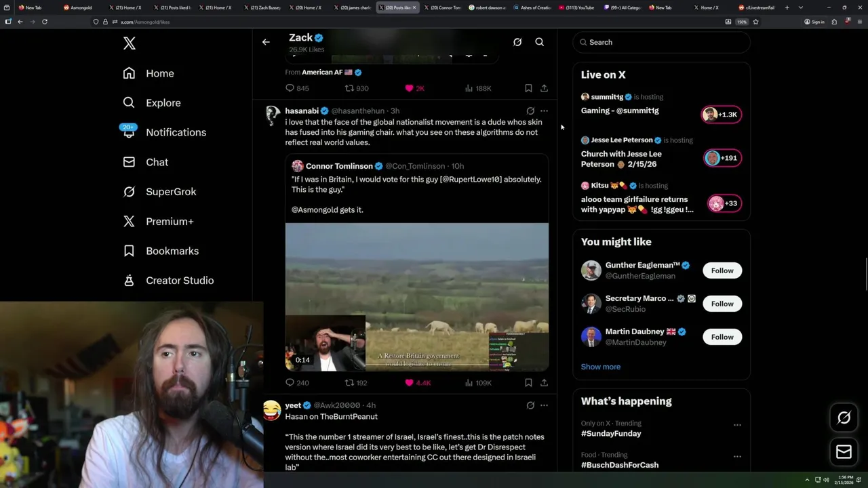Click the browser page scrollbar thumb
This screenshot has height=488, width=868.
(866, 274)
